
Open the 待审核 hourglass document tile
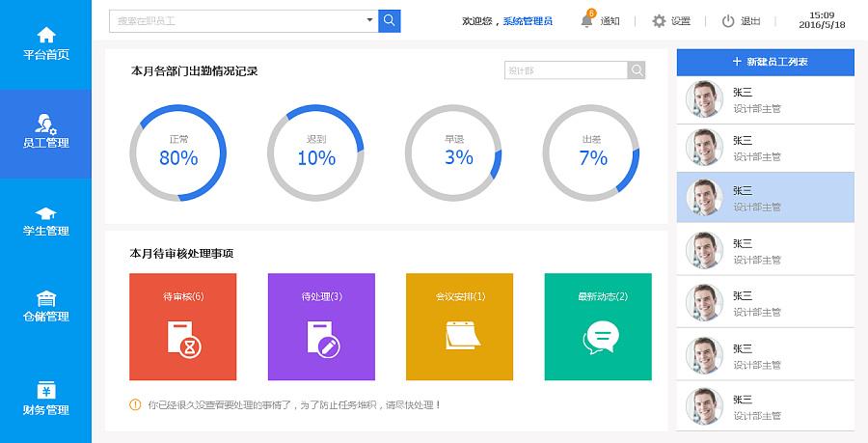point(182,326)
